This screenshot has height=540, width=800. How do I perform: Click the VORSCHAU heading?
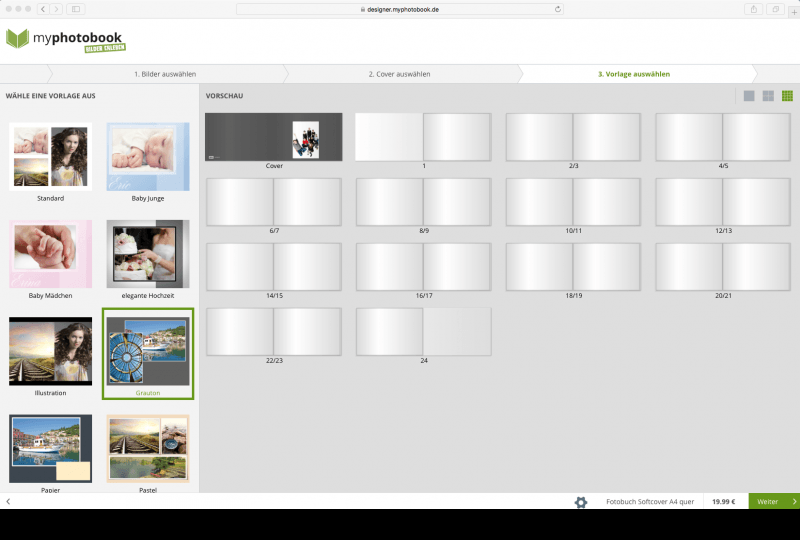click(224, 95)
